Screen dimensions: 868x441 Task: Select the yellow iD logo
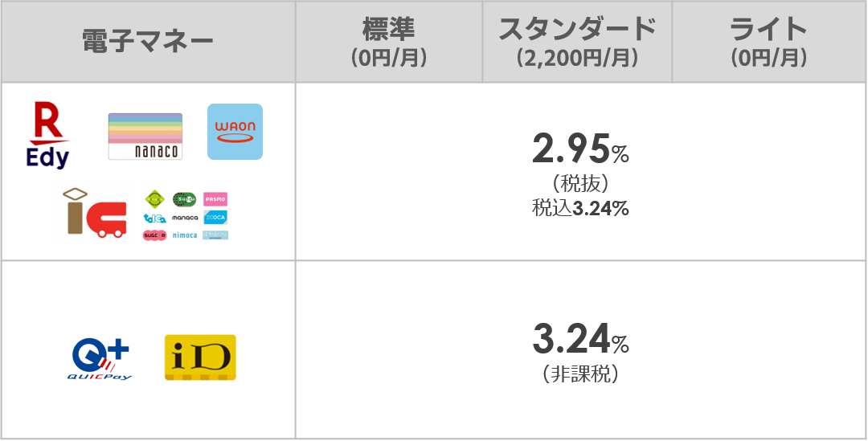(x=200, y=357)
